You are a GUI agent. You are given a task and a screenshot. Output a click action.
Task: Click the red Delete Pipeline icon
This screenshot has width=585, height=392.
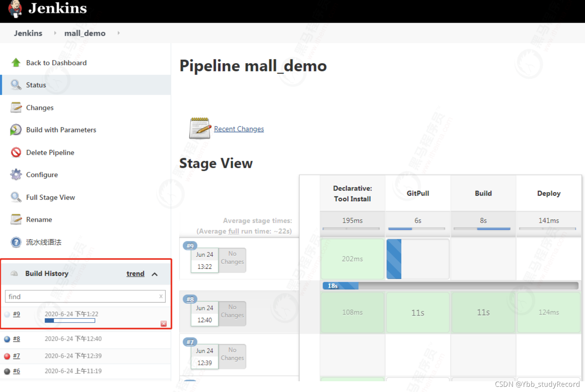16,152
